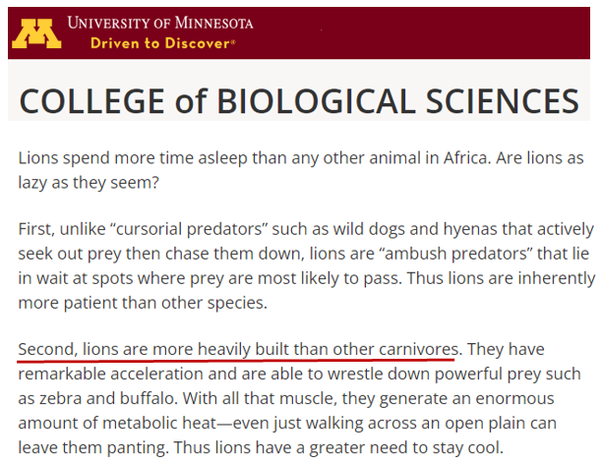Click the words "more patient than other species"
Image resolution: width=602 pixels, height=462 pixels.
[141, 303]
